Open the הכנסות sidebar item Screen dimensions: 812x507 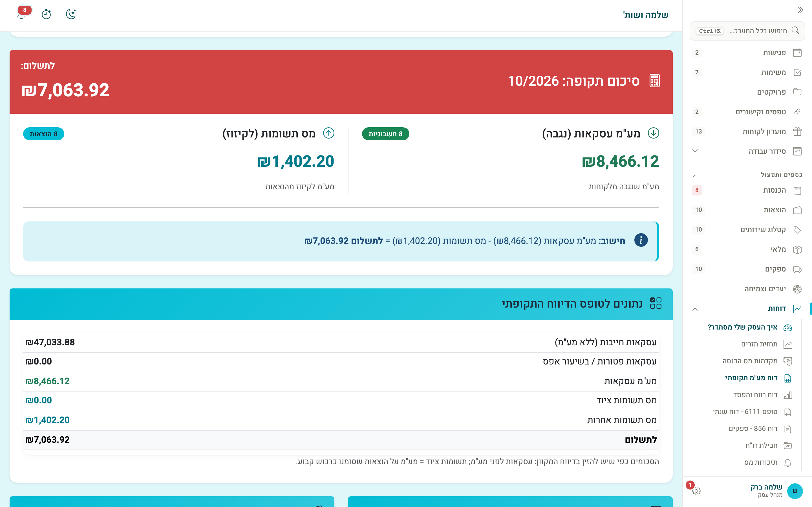(x=747, y=190)
